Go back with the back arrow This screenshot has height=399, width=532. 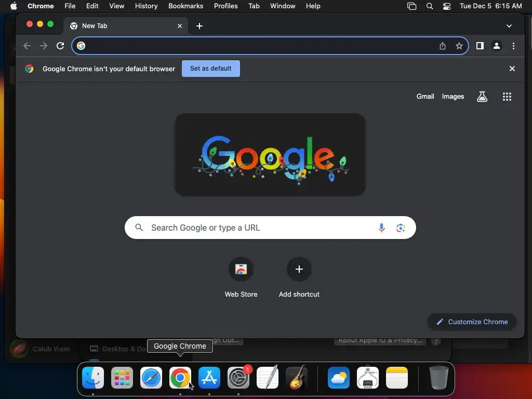tap(27, 46)
